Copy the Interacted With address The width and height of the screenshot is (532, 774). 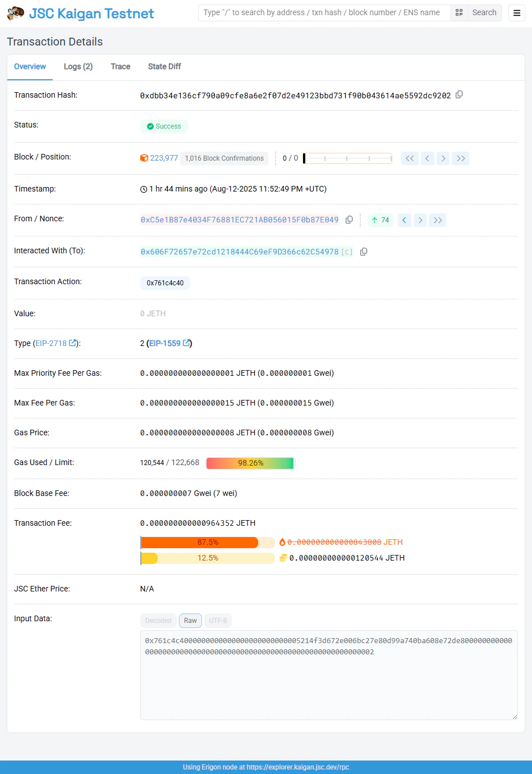pyautogui.click(x=364, y=252)
